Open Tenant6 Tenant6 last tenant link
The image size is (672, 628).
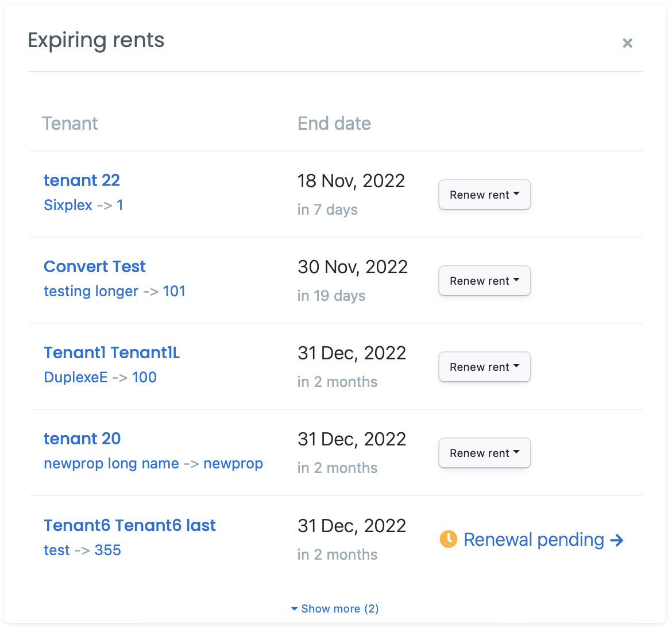pos(130,525)
